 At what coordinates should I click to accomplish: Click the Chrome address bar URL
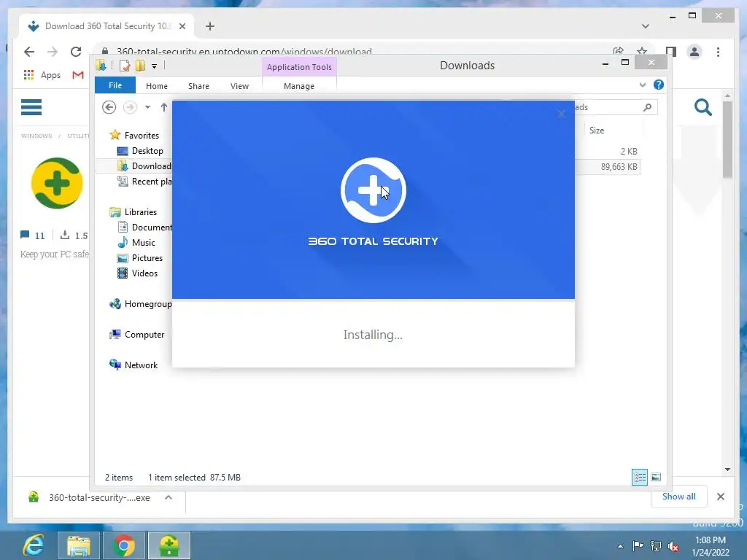244,52
